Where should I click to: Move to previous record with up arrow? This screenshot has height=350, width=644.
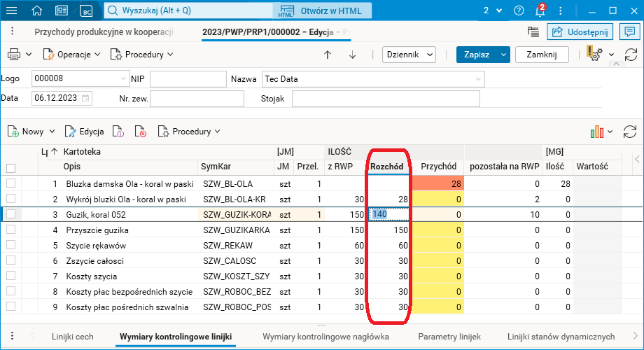(328, 55)
